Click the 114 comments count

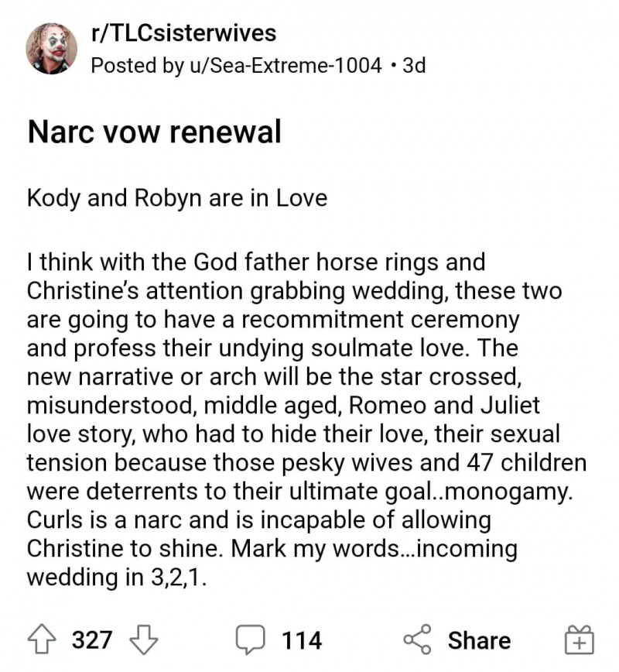(x=302, y=640)
